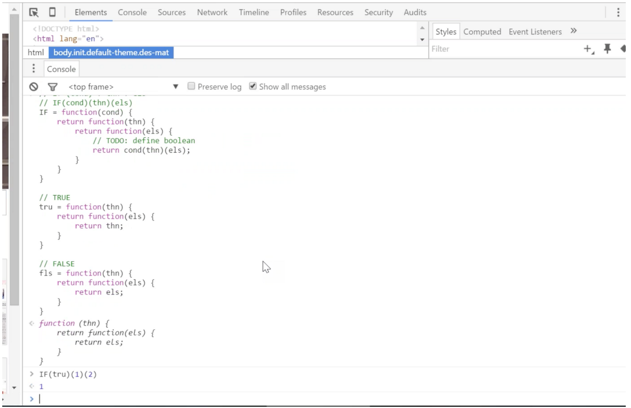Open the Network tab
The image size is (631, 408).
pos(212,13)
